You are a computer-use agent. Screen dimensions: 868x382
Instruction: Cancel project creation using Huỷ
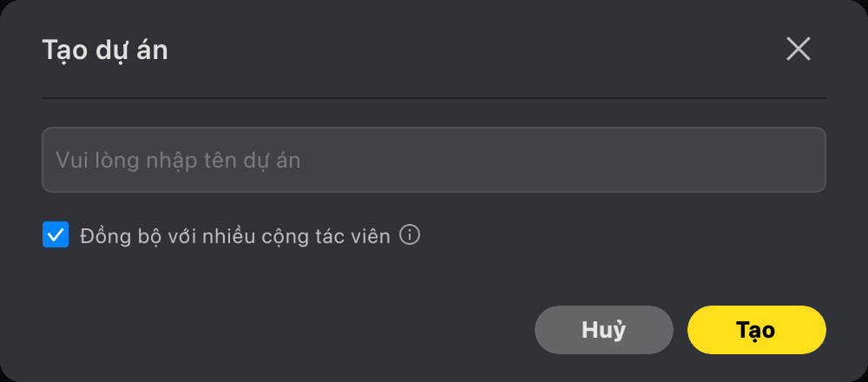coord(603,330)
